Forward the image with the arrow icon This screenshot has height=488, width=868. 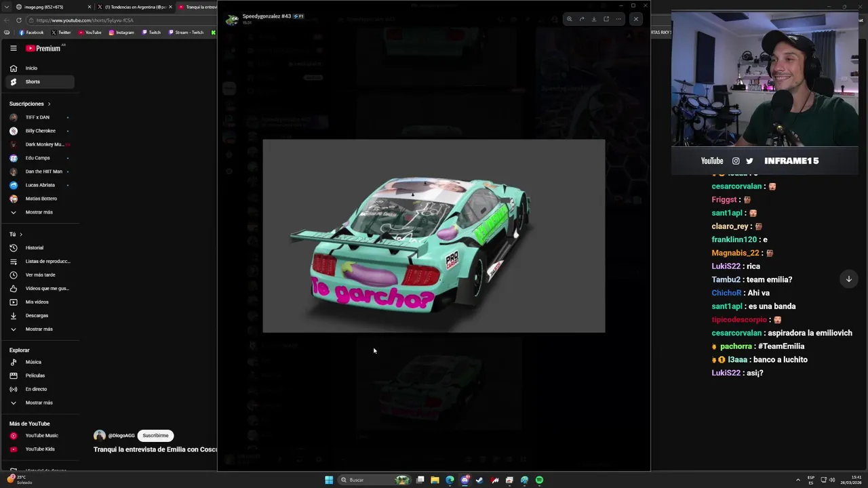tap(581, 19)
